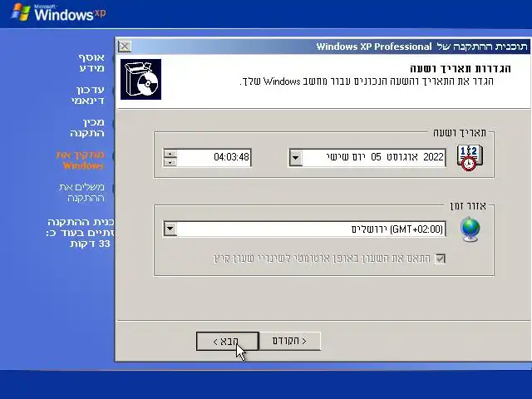Click the '33 דקות' remaining time text
The image size is (532, 399).
[90, 244]
